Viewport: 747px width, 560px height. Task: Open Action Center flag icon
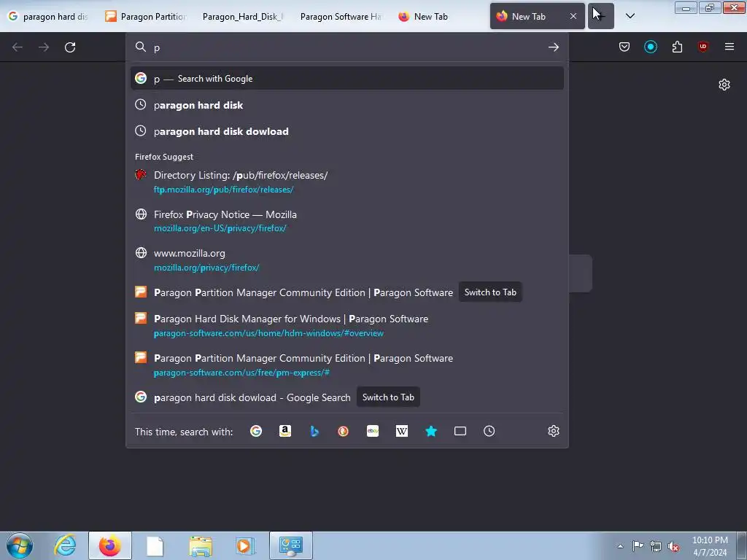[638, 546]
